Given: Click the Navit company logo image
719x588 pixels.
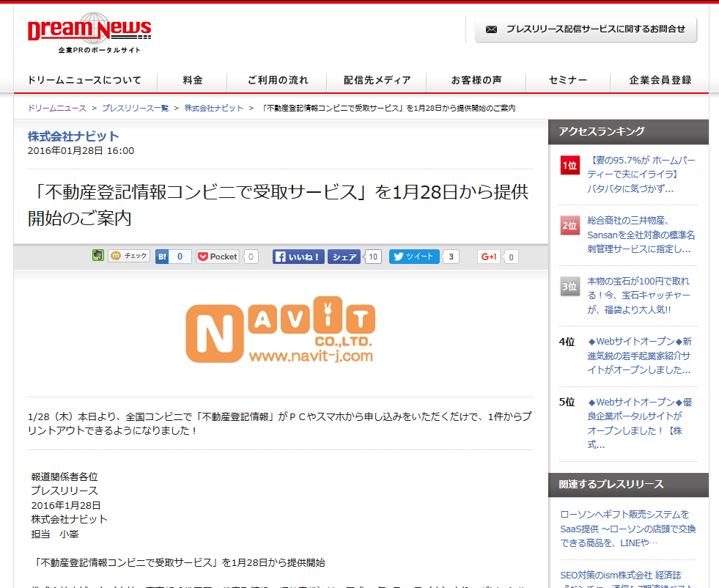Looking at the screenshot, I should pyautogui.click(x=281, y=330).
